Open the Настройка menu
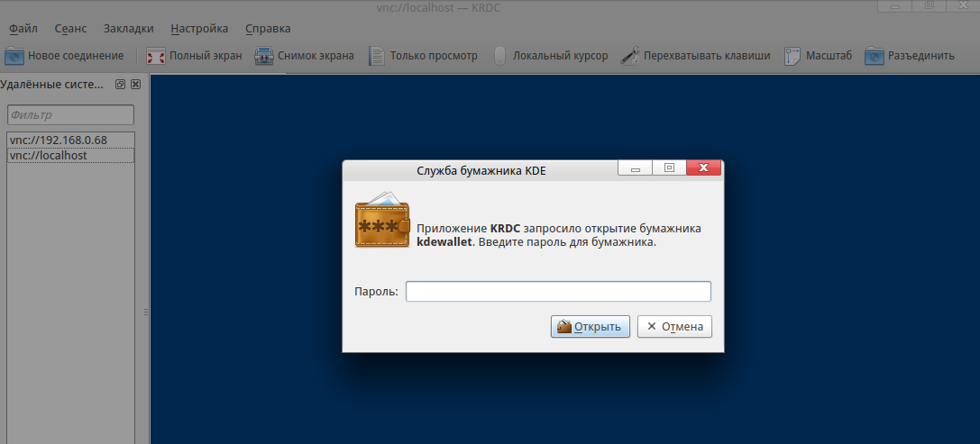The width and height of the screenshot is (980, 444). [199, 29]
